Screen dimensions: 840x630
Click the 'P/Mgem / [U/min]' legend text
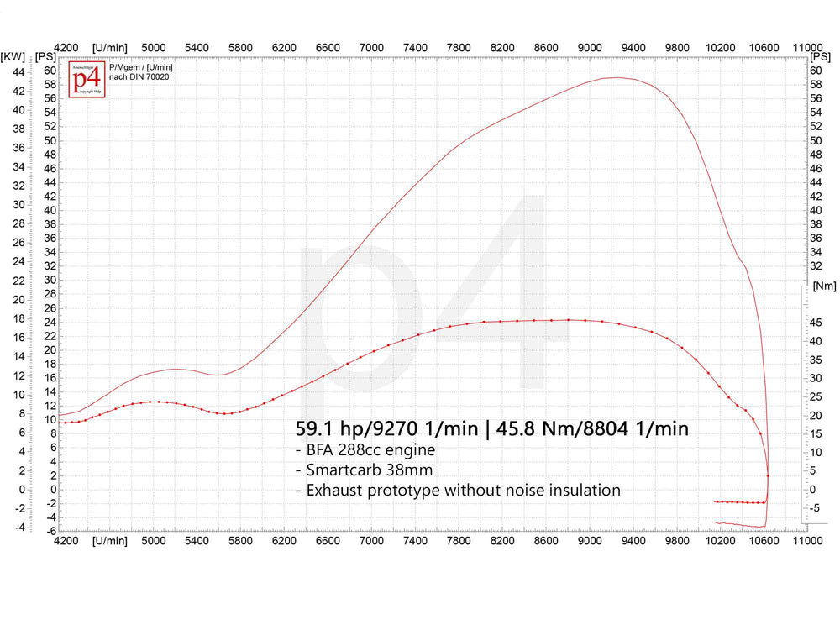140,67
